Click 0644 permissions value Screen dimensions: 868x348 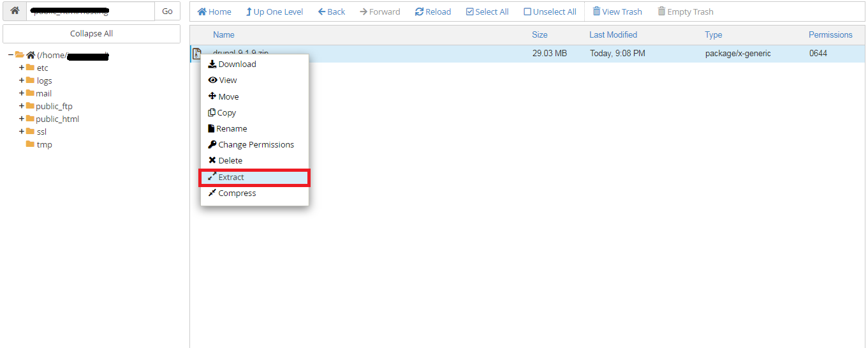(x=818, y=54)
